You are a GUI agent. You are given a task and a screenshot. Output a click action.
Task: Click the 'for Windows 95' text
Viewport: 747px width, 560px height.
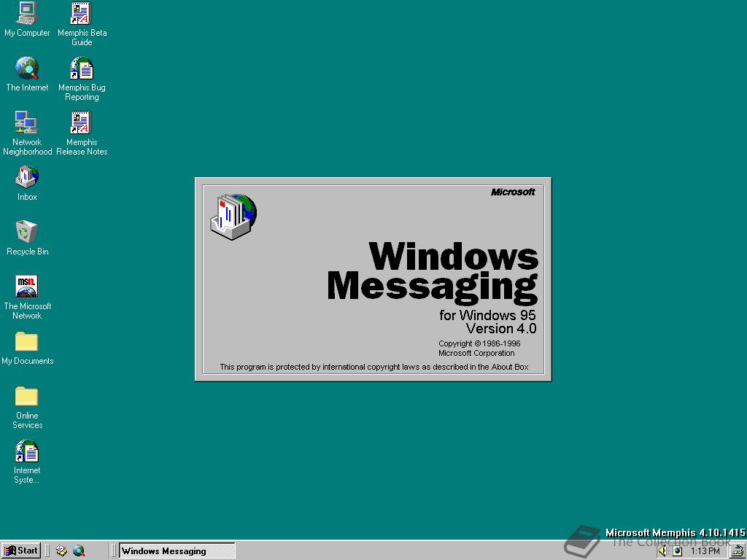coord(487,315)
